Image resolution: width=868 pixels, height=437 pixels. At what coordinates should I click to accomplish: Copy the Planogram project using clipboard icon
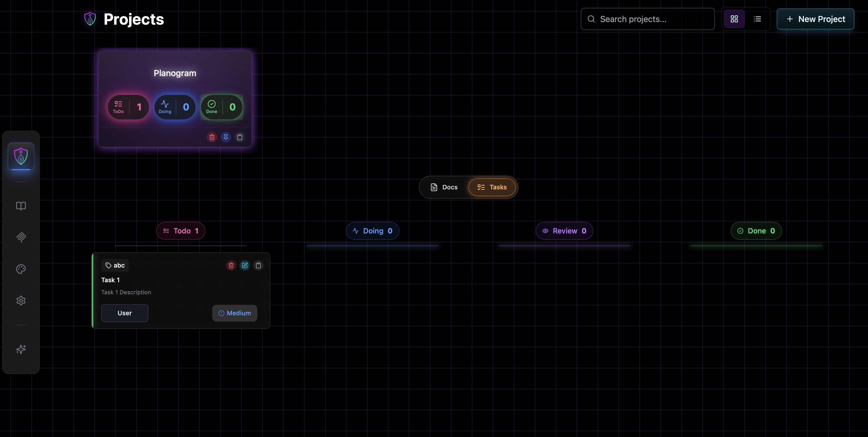coord(240,137)
